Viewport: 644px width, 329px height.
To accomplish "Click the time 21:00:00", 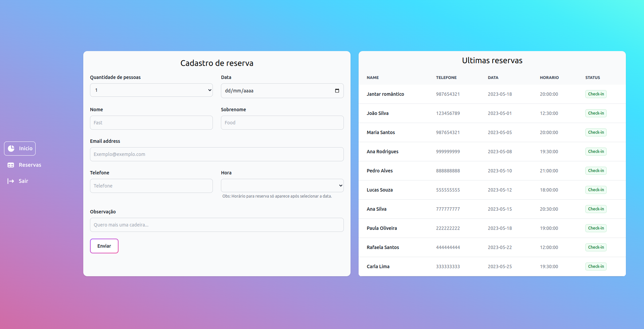I will [549, 171].
